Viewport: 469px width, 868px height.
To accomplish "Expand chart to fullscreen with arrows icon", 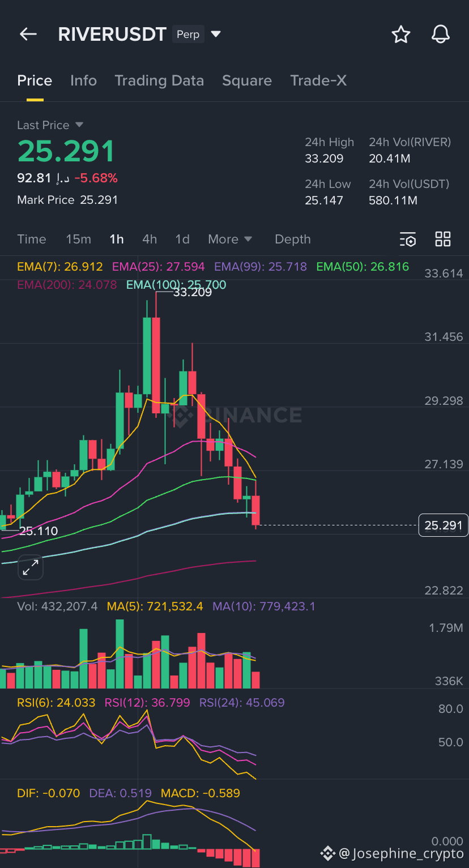I will (x=31, y=567).
